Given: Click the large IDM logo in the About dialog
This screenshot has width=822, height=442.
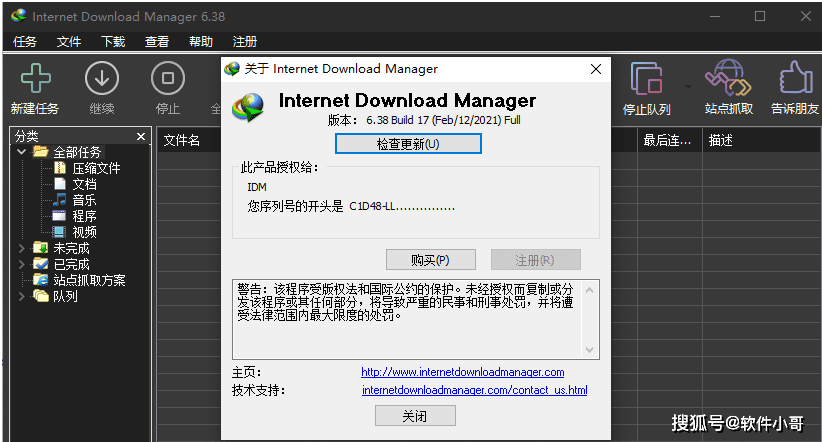Looking at the screenshot, I should pos(248,107).
